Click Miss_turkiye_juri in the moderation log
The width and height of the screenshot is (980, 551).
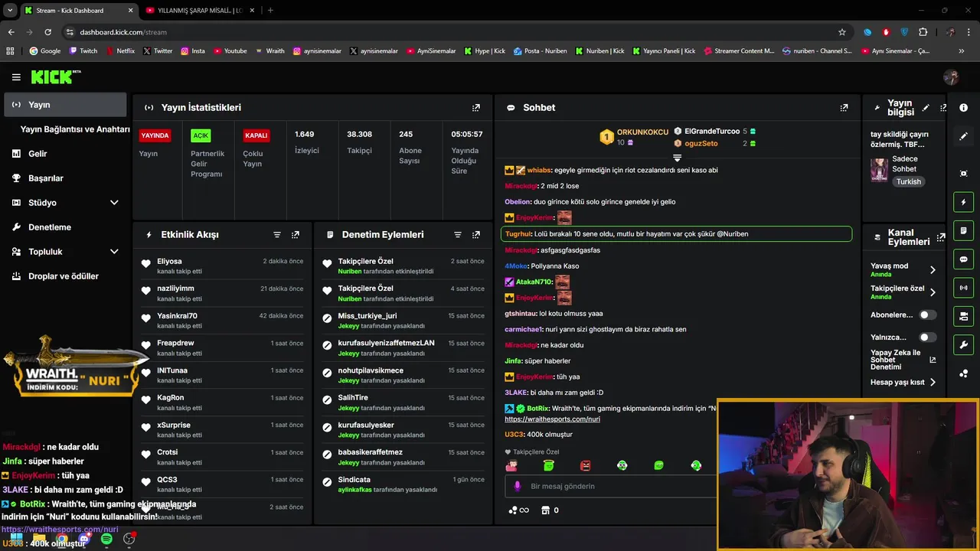click(x=367, y=316)
